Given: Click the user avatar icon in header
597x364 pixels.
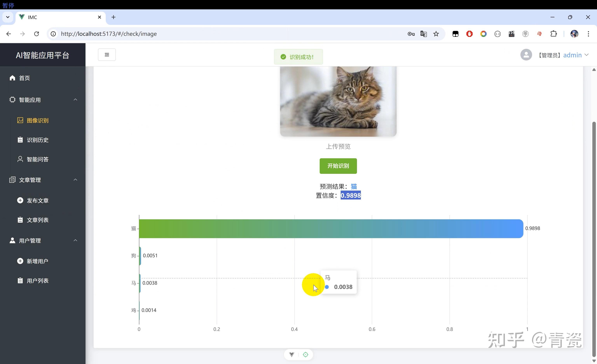Looking at the screenshot, I should pos(526,55).
